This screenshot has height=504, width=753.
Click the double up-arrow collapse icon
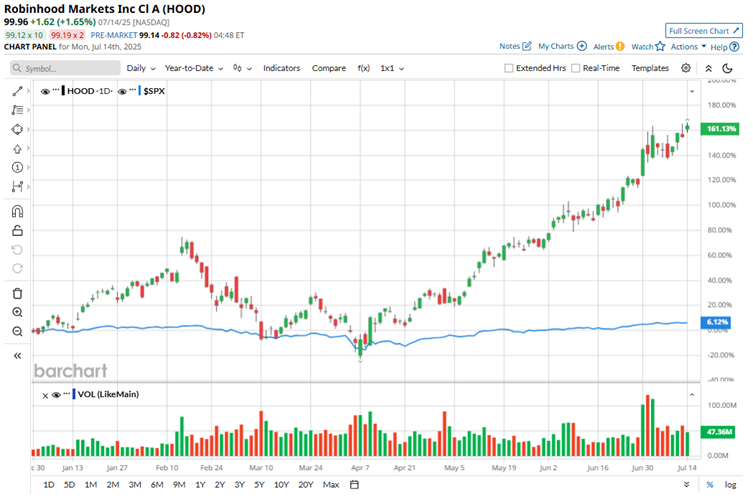pos(708,68)
